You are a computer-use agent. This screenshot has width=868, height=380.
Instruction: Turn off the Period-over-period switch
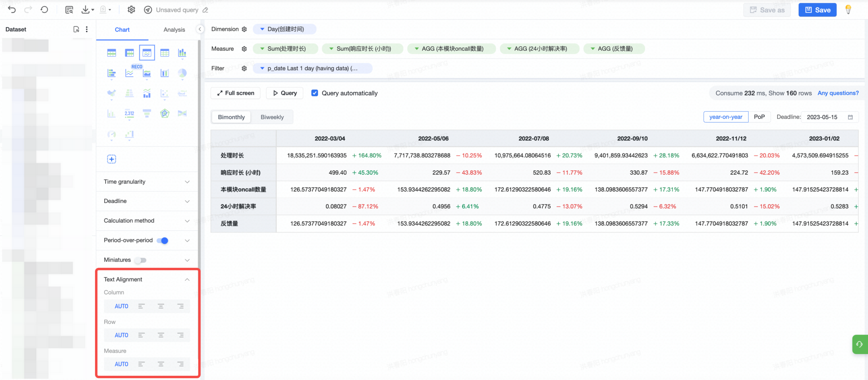tap(162, 241)
